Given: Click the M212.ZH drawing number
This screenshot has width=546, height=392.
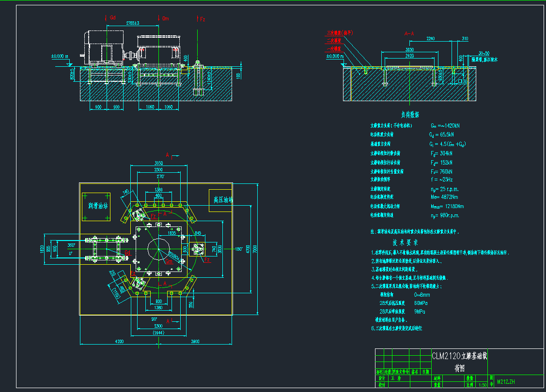Looking at the screenshot, I should click(x=506, y=382).
